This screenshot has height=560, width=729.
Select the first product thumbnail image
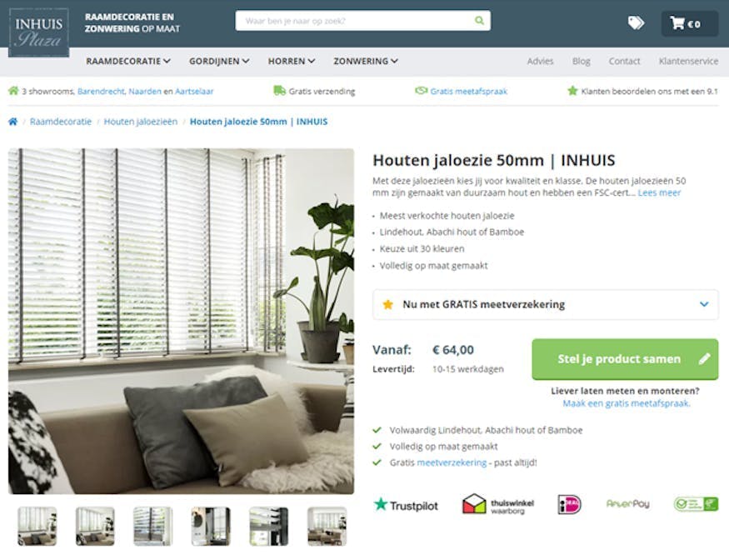click(x=37, y=526)
